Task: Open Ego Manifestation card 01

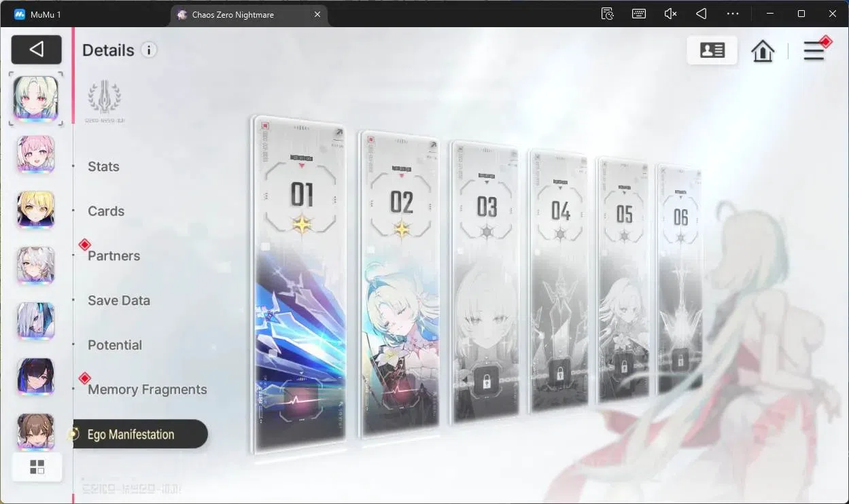Action: coord(299,284)
